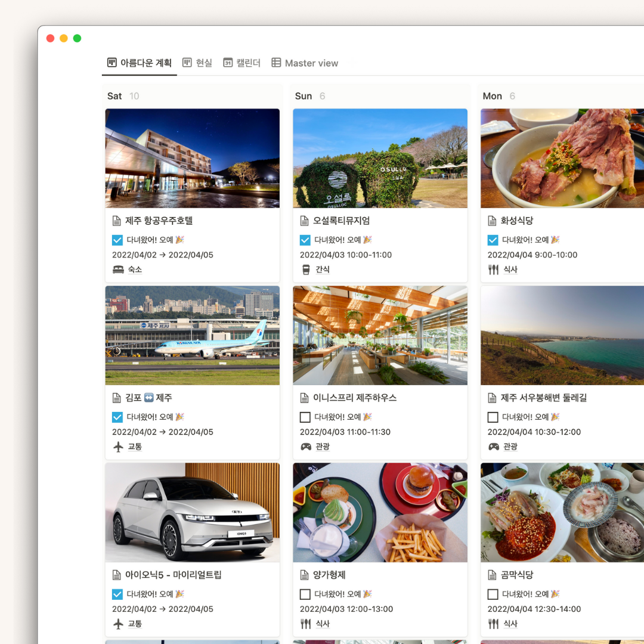Click page icon of 아이오닉5 card
Viewport: 644px width, 644px height.
coord(117,575)
